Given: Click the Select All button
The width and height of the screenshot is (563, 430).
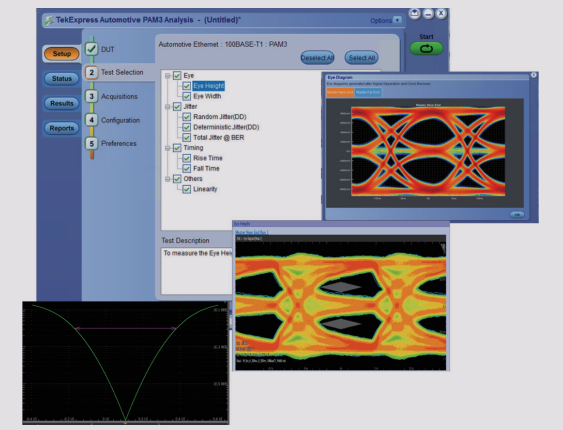Looking at the screenshot, I should point(362,58).
